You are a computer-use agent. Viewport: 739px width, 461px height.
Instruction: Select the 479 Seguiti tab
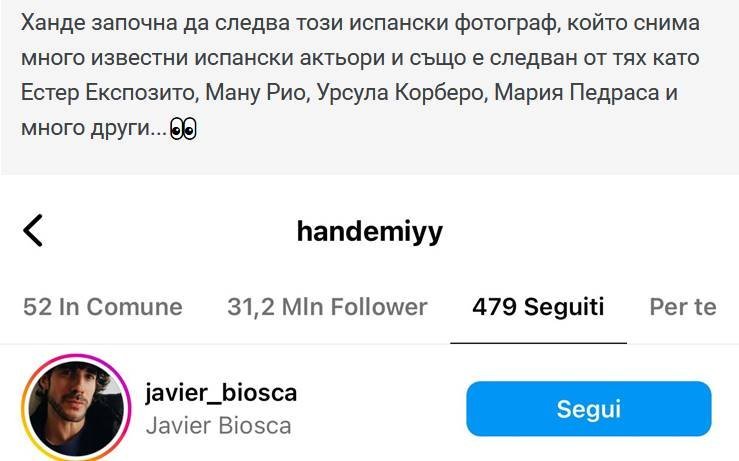538,307
